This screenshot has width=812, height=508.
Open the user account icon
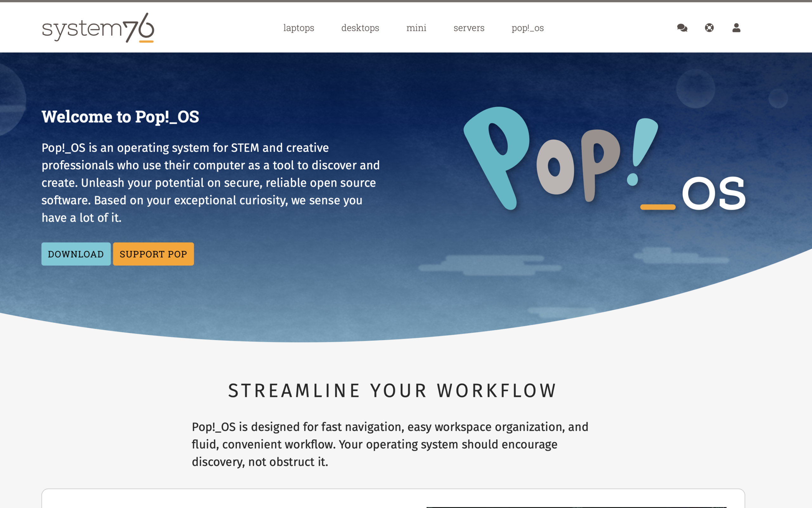tap(736, 28)
